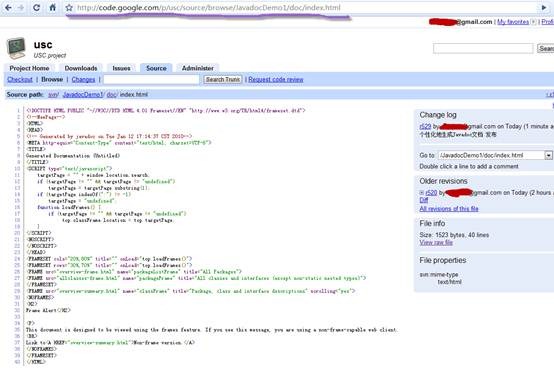Open All revisions of this file

[x=449, y=209]
